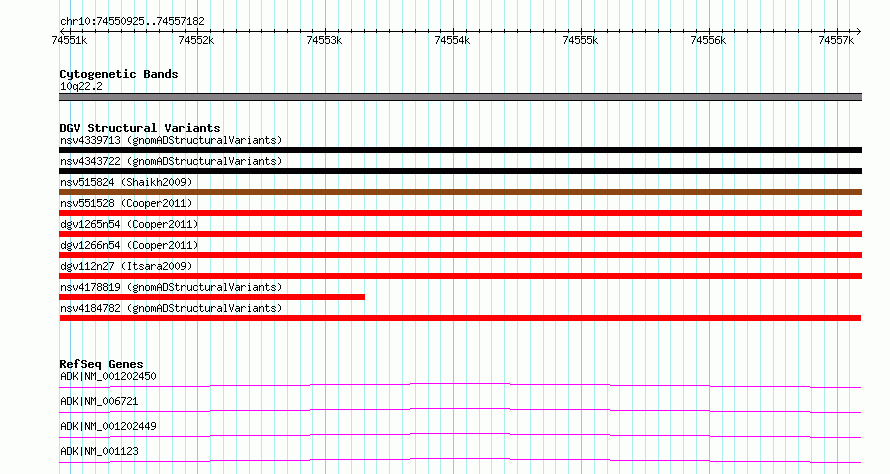Click the nsv4339713 variant label
This screenshot has height=474, width=890.
coord(171,140)
